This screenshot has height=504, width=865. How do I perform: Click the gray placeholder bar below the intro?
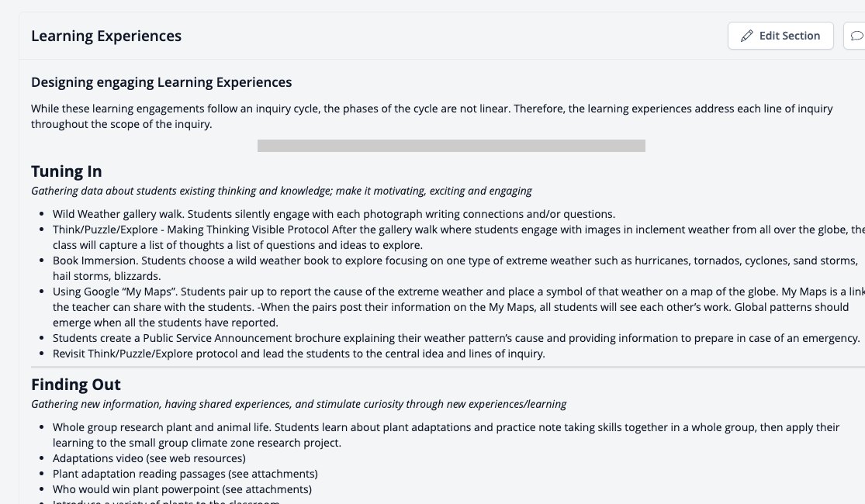click(452, 146)
